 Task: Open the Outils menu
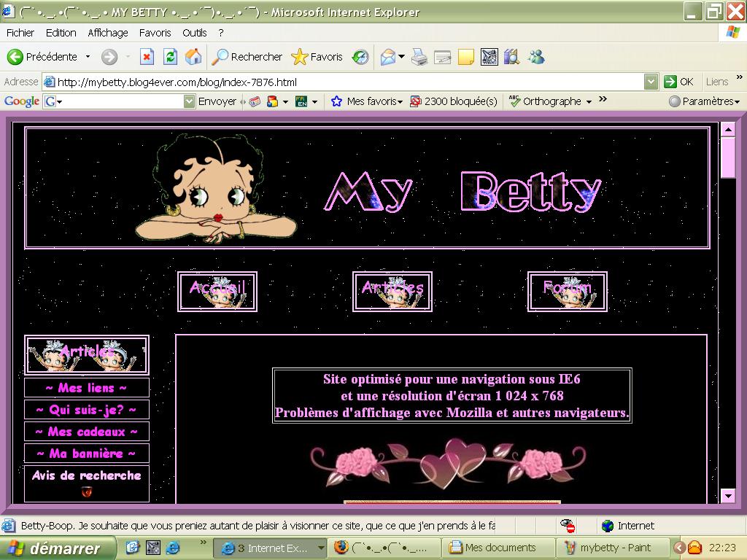194,33
